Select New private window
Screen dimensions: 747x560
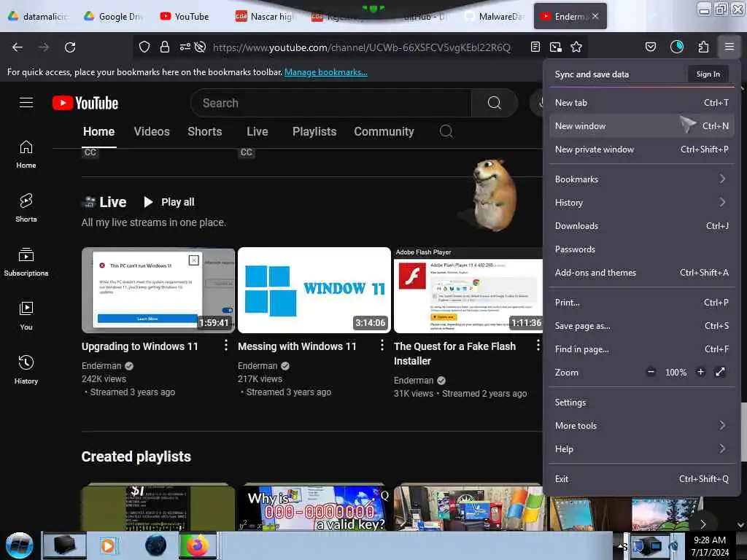pos(641,149)
